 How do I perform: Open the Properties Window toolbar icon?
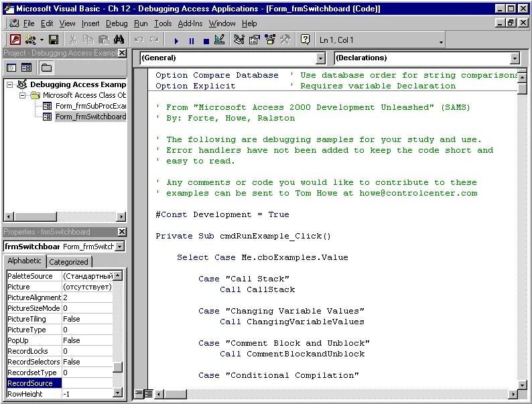[x=255, y=40]
